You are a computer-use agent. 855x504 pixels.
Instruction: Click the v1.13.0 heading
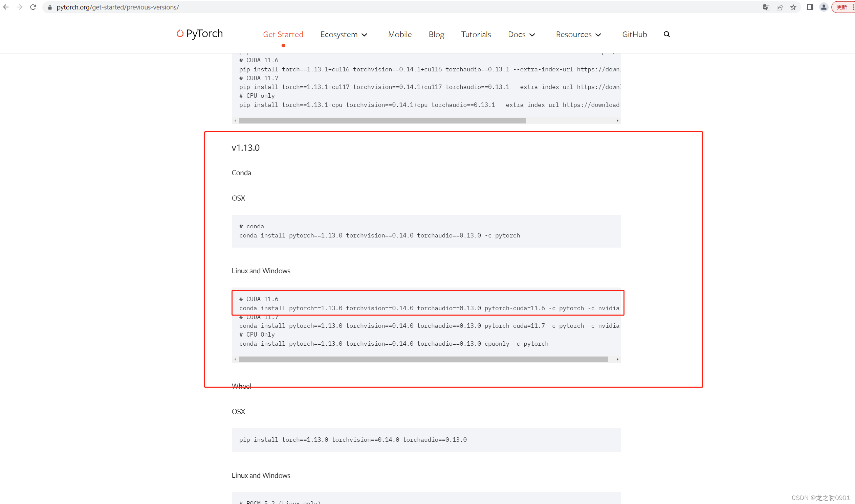pos(245,148)
